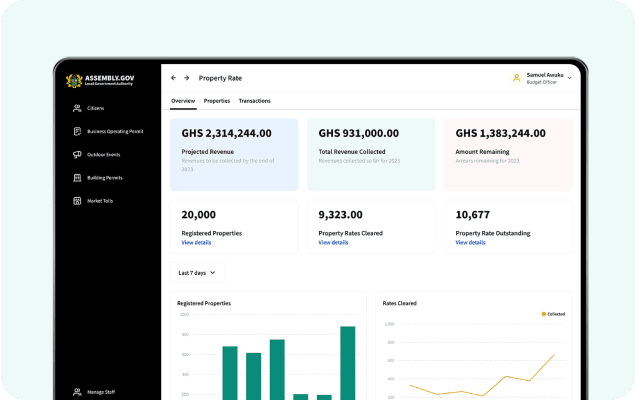View details for Property Rates Cleared
The height and width of the screenshot is (400, 635).
pos(333,243)
